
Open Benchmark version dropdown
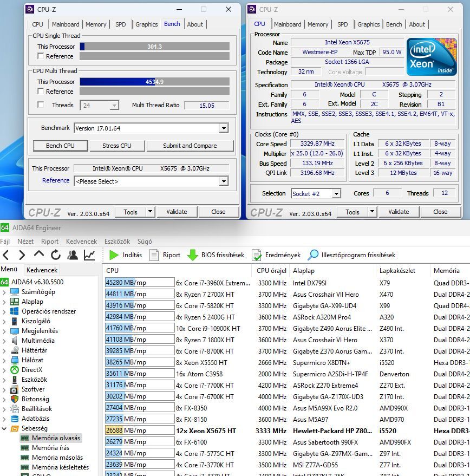click(224, 128)
